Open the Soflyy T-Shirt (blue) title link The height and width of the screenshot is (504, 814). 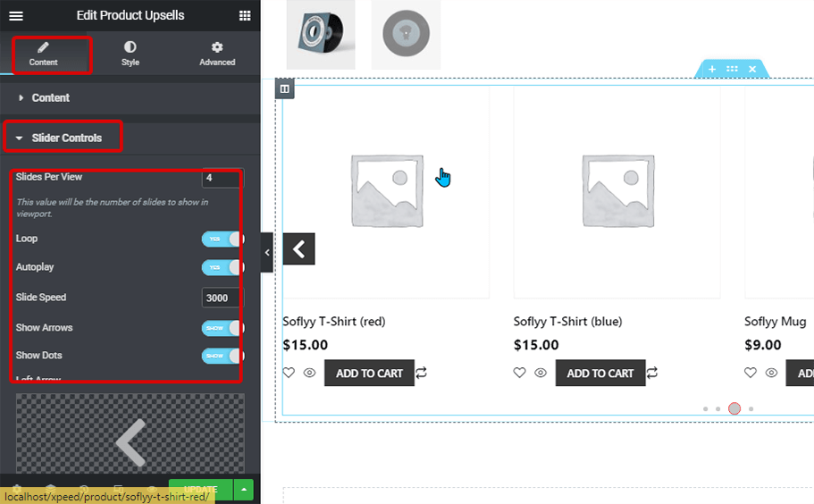click(567, 322)
